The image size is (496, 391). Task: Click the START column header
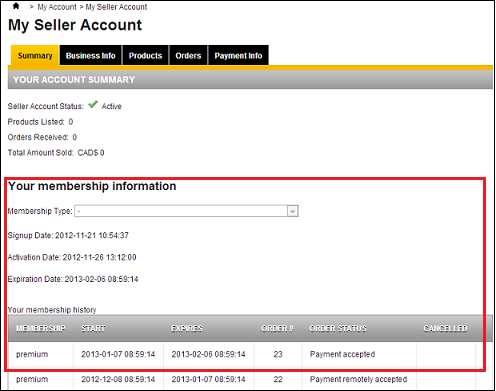pyautogui.click(x=93, y=328)
